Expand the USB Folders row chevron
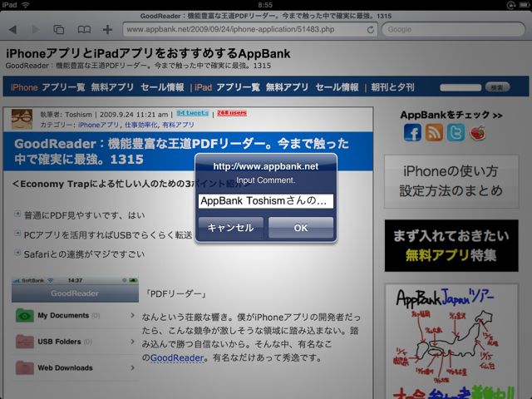 pyautogui.click(x=132, y=342)
